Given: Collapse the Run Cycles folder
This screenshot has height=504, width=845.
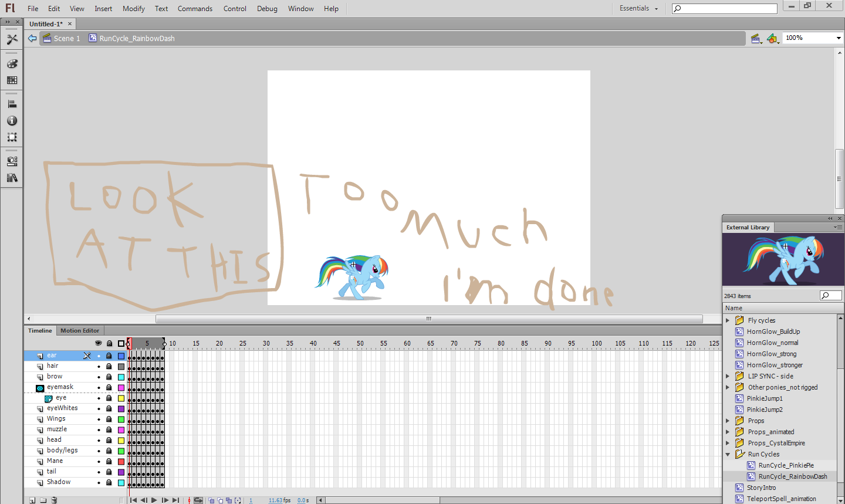Looking at the screenshot, I should coord(728,454).
